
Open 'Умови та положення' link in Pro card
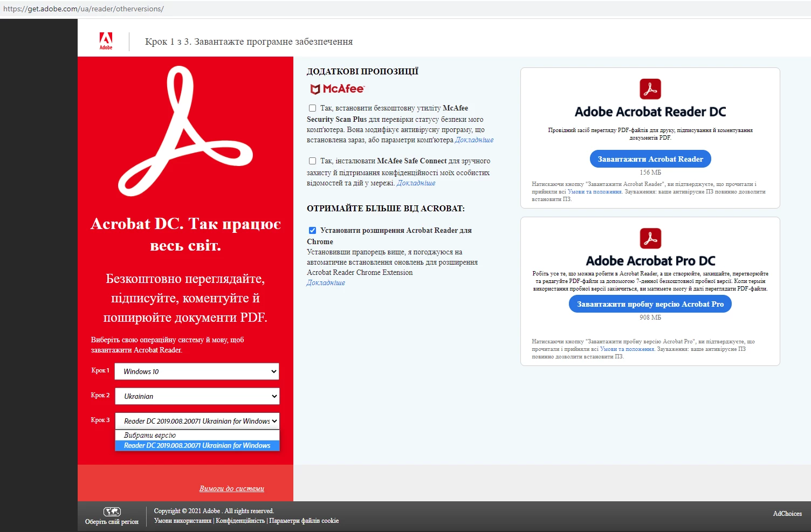tap(627, 349)
